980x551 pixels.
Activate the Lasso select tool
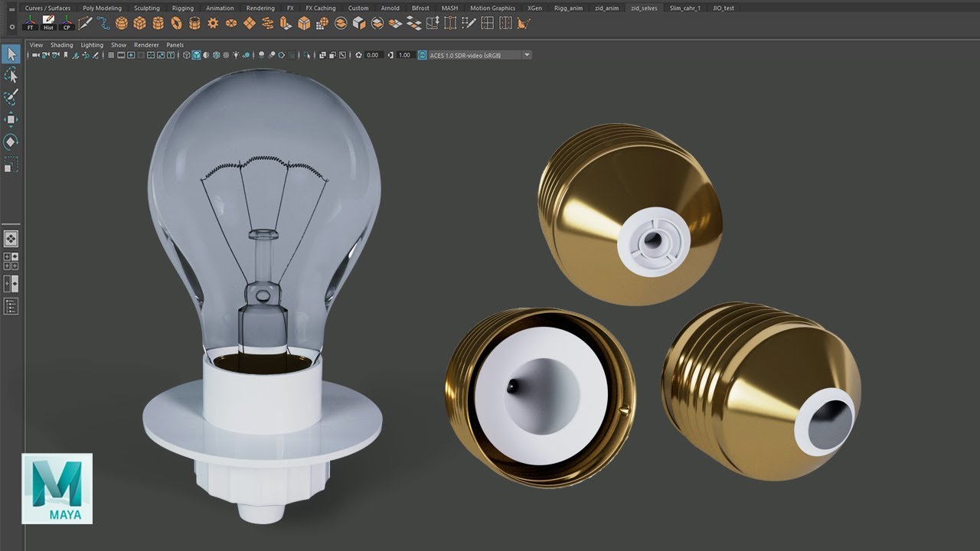(11, 75)
